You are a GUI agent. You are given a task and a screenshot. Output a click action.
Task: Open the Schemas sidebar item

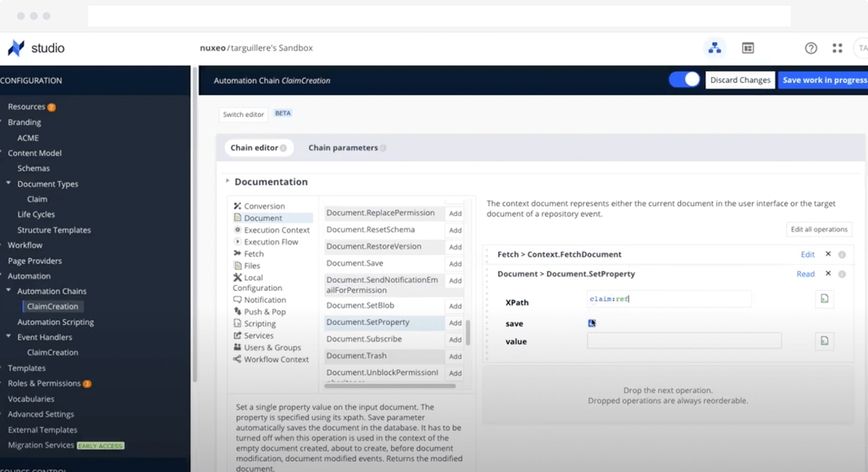click(34, 168)
